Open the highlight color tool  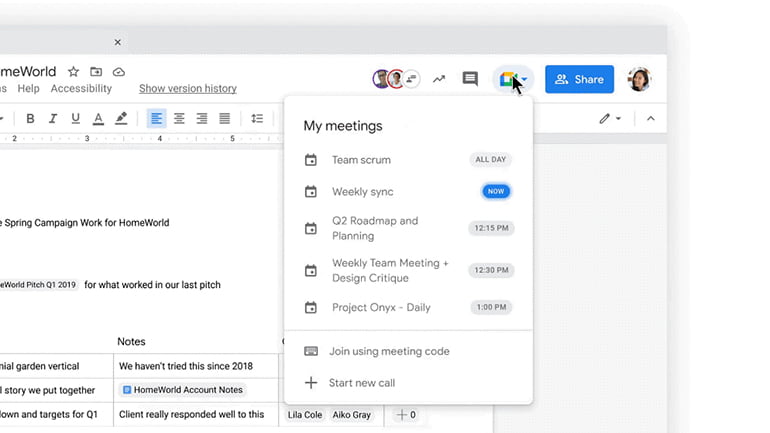pos(121,118)
